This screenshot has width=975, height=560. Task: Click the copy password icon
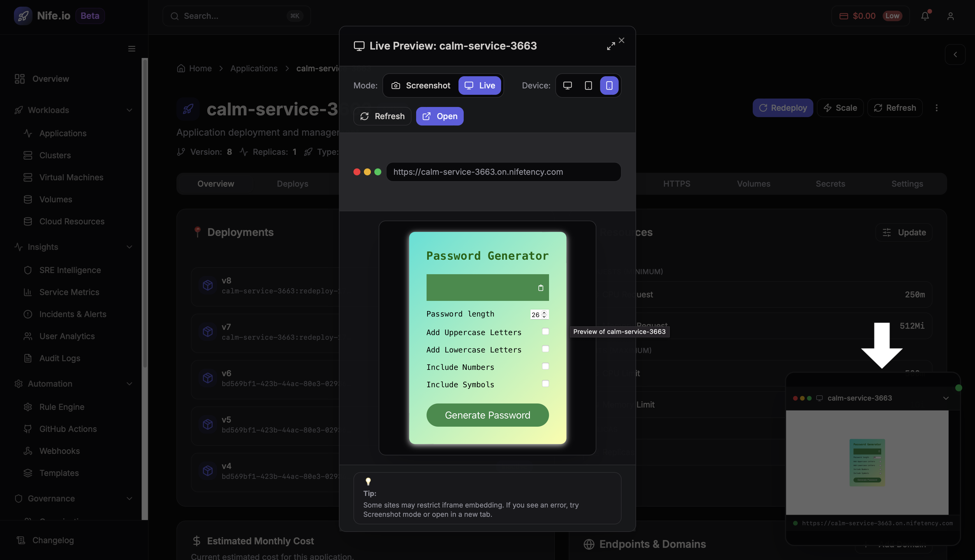click(541, 288)
